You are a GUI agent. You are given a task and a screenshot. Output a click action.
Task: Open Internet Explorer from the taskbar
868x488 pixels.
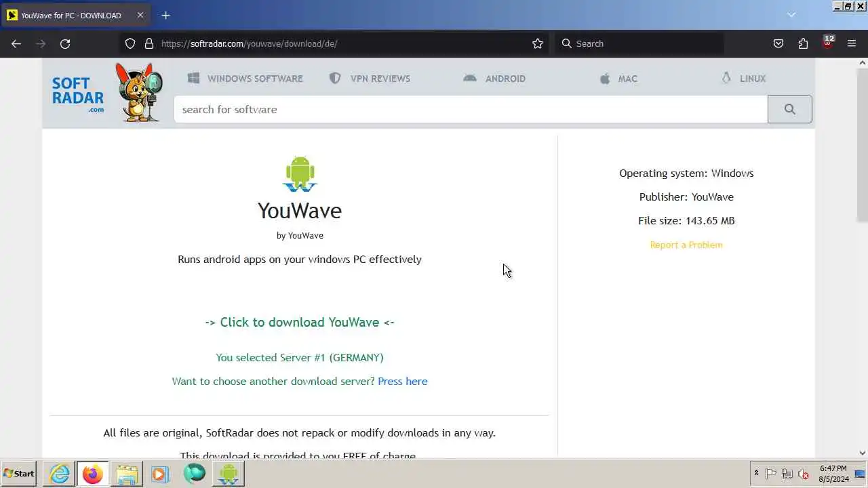[60, 474]
